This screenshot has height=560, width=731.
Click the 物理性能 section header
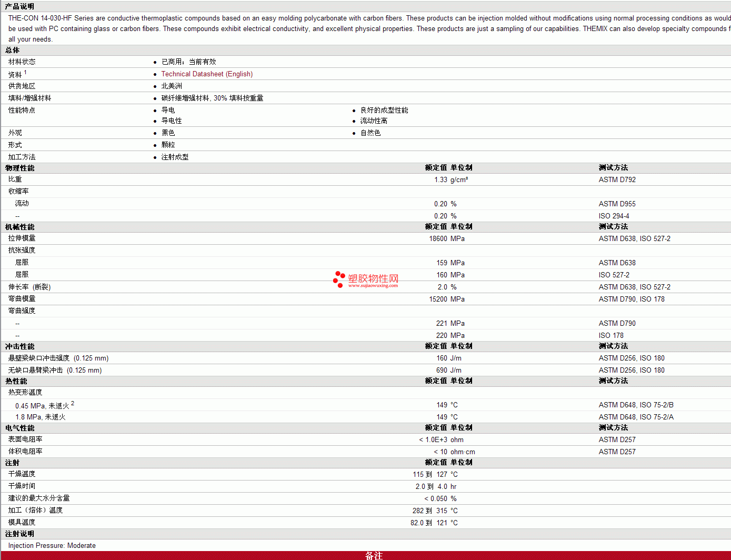19,168
